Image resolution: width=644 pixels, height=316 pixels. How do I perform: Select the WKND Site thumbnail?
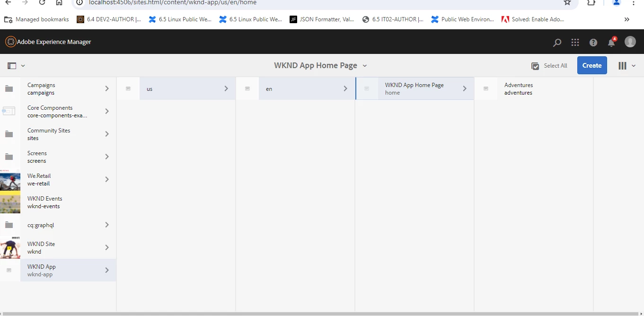10,247
